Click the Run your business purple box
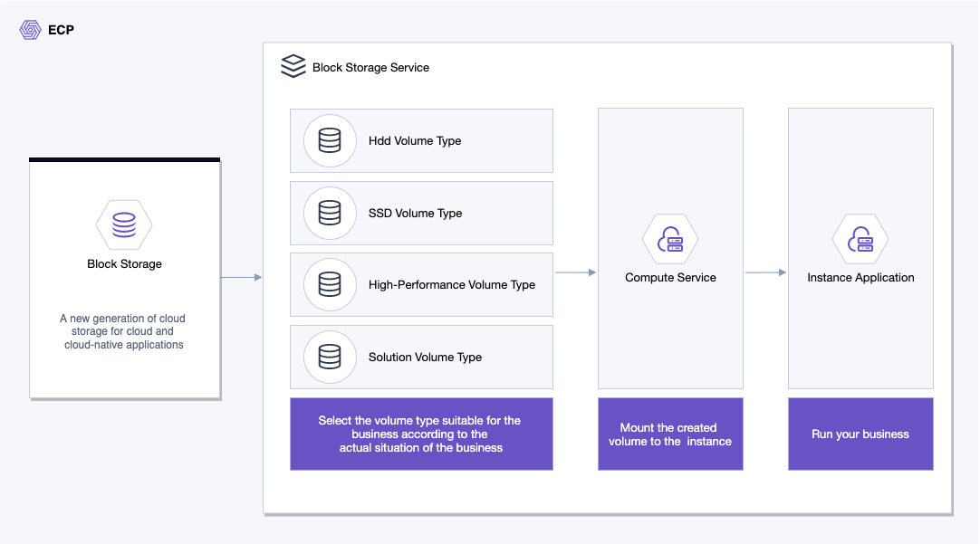Image resolution: width=980 pixels, height=544 pixels. (x=860, y=434)
